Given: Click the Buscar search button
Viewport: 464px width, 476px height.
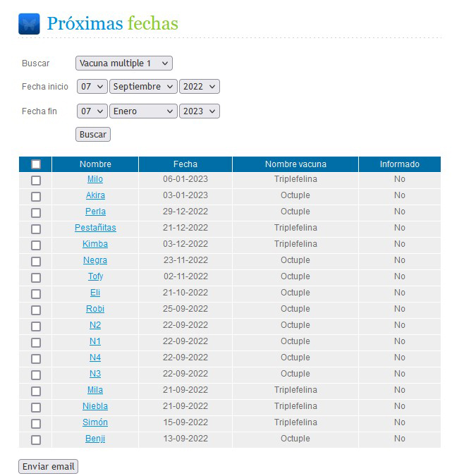Looking at the screenshot, I should tap(93, 135).
